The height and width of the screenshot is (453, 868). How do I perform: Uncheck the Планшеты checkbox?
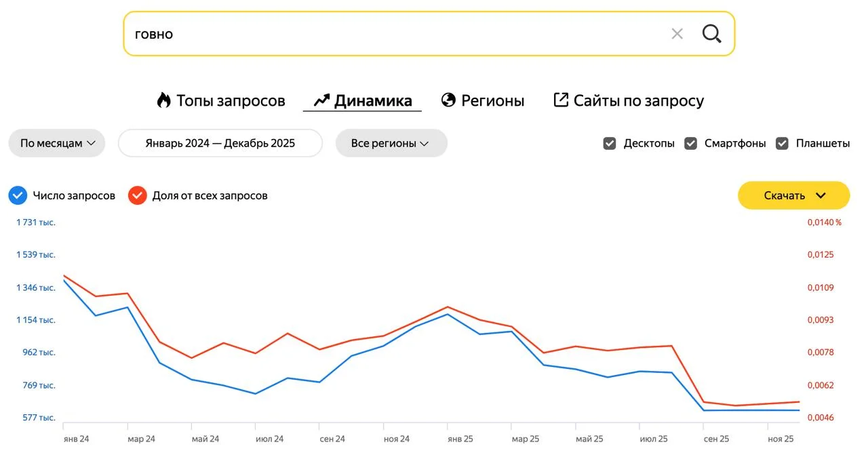(x=782, y=143)
